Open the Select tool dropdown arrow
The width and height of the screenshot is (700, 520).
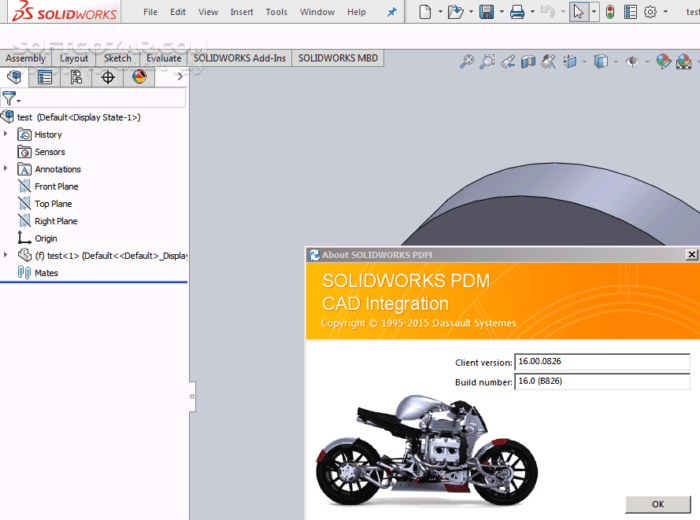click(594, 12)
